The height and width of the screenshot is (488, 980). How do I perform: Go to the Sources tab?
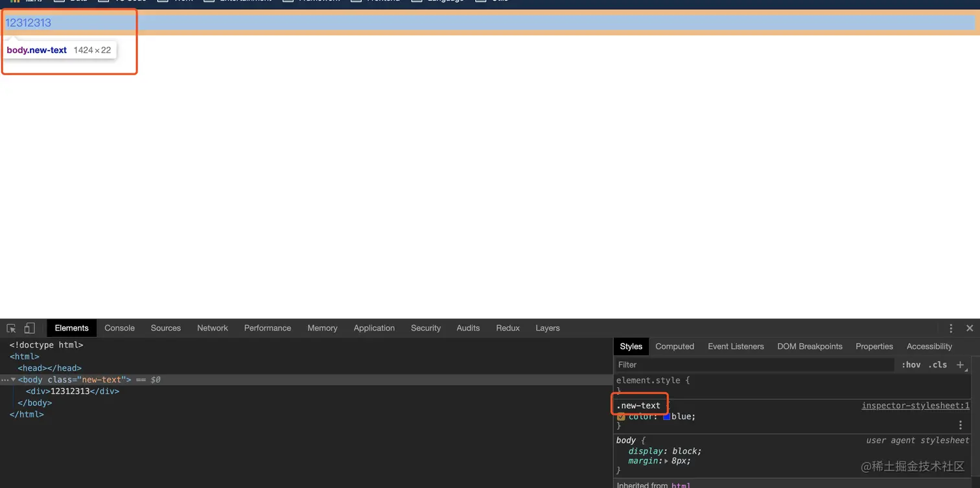[x=166, y=328]
